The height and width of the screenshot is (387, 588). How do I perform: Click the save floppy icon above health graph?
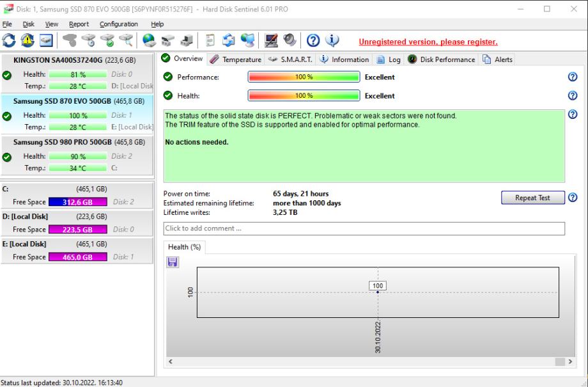tap(173, 262)
